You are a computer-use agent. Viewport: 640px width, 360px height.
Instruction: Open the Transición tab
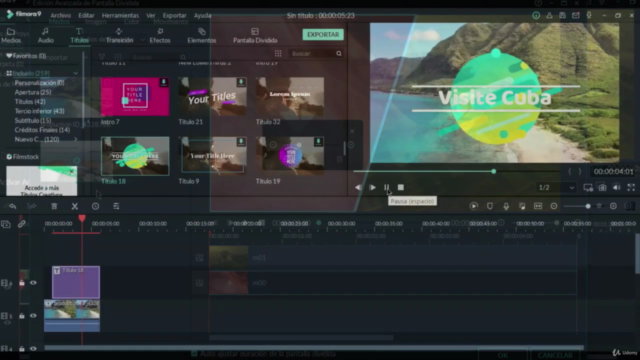[x=119, y=36]
